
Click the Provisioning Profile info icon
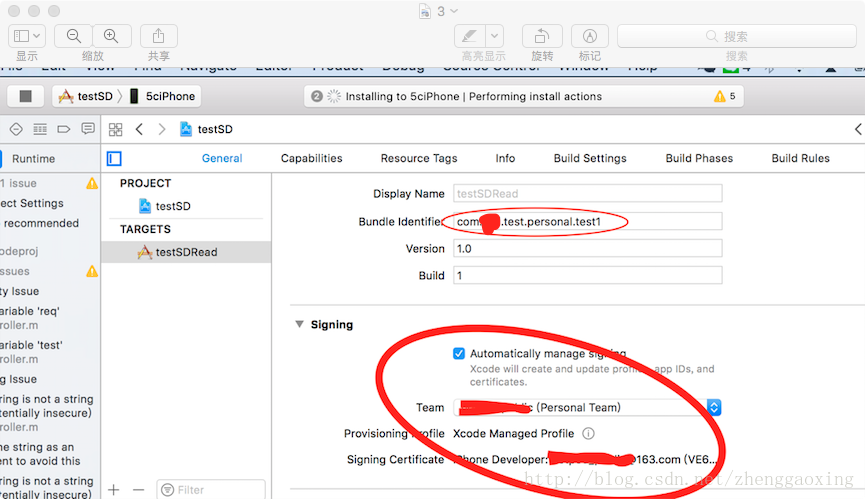[589, 433]
